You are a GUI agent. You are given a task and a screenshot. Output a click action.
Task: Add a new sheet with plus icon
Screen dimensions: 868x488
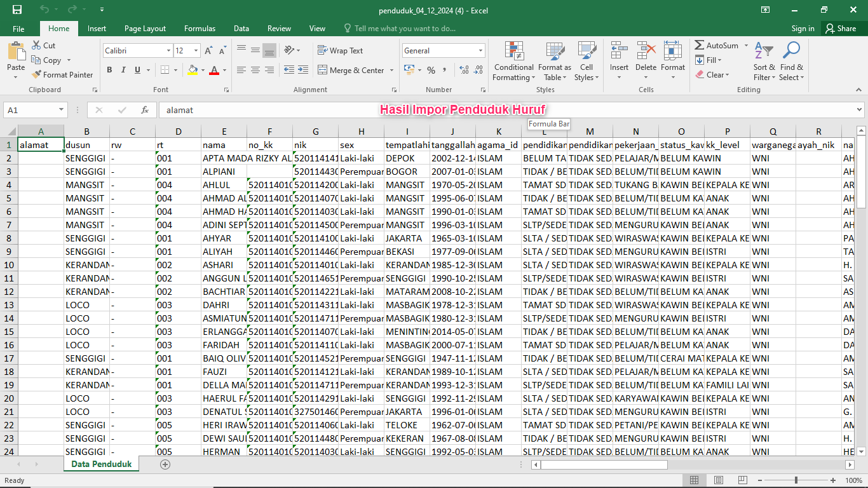point(165,464)
